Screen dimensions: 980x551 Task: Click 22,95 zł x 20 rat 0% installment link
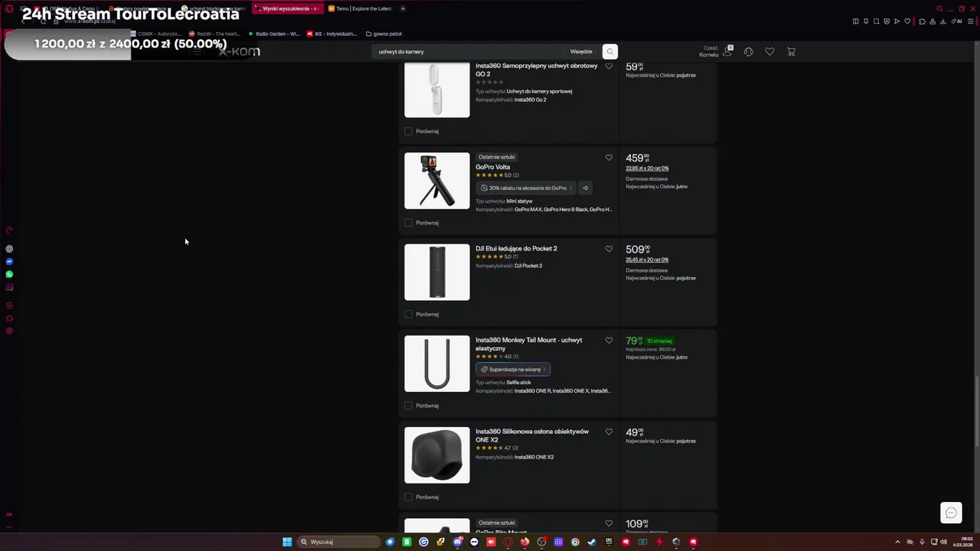(x=647, y=168)
